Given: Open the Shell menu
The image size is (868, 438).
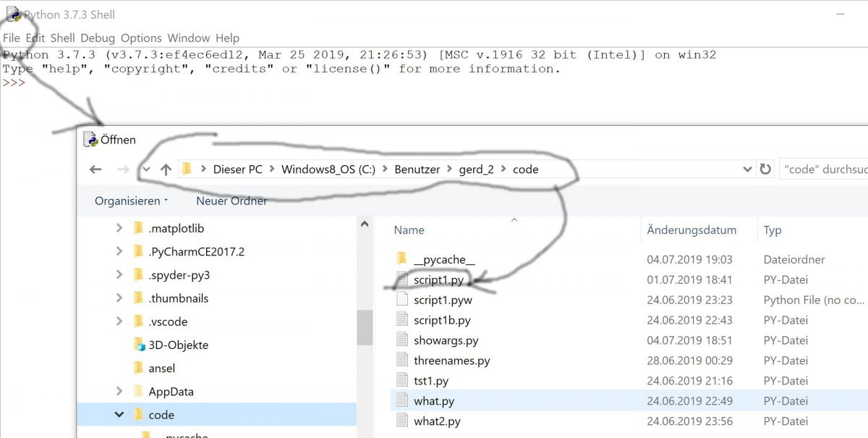Looking at the screenshot, I should 61,38.
